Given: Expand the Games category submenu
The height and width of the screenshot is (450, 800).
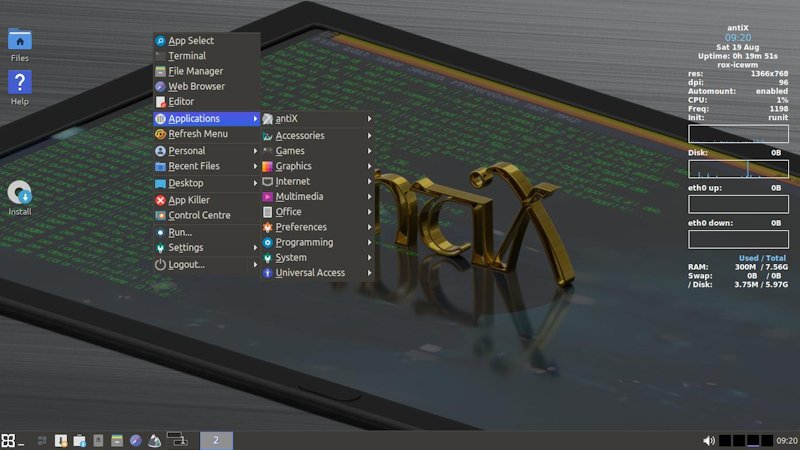Looking at the screenshot, I should click(317, 151).
